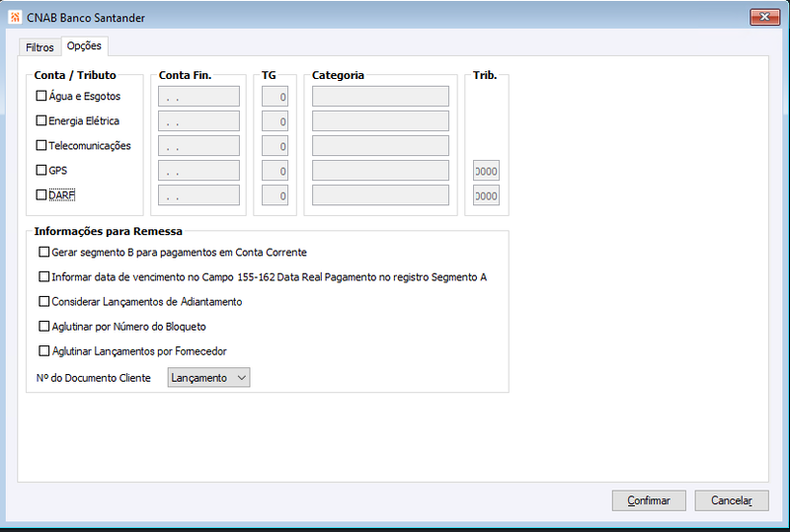The width and height of the screenshot is (790, 532).
Task: Close the CNAB Banco Santander window
Action: pyautogui.click(x=764, y=17)
